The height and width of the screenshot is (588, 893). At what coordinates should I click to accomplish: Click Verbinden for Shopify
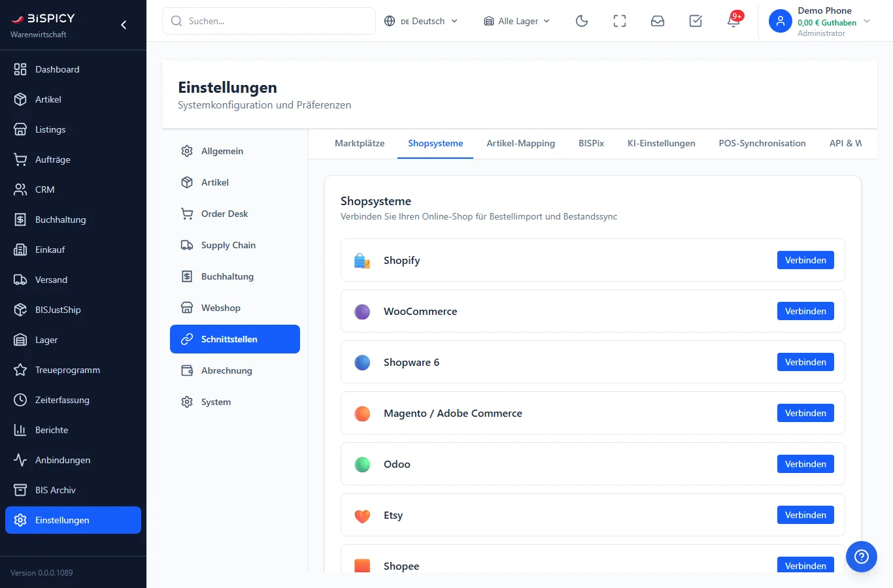(805, 260)
